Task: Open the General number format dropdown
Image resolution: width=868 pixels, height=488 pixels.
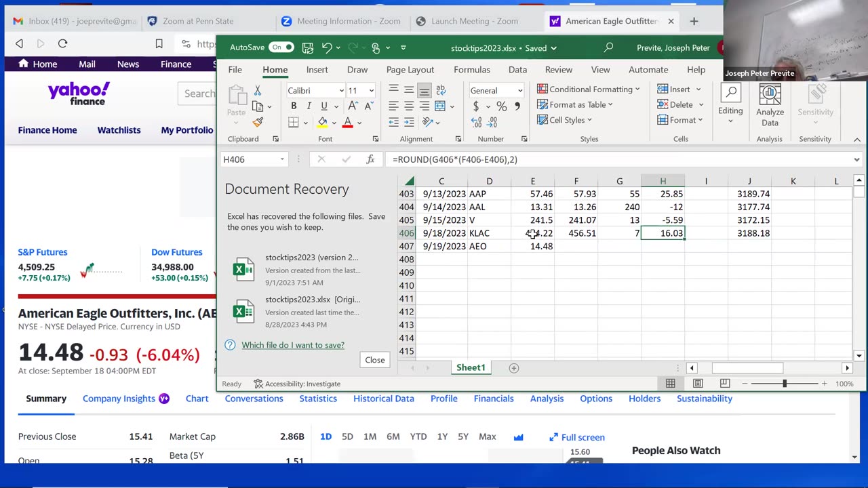Action: coord(520,91)
